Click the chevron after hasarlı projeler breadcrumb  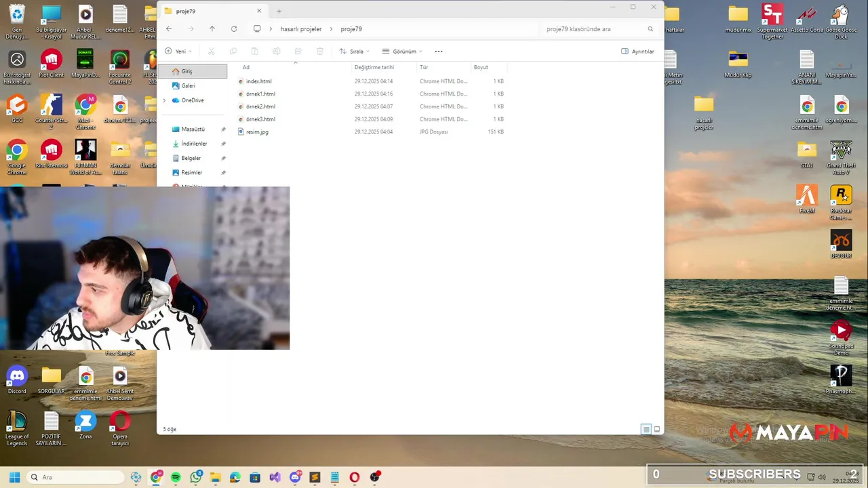click(332, 29)
